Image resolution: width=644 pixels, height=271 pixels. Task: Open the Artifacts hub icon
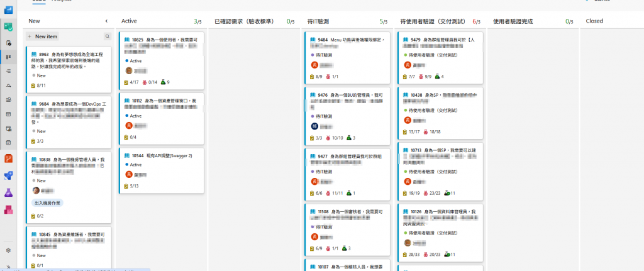[x=9, y=209]
